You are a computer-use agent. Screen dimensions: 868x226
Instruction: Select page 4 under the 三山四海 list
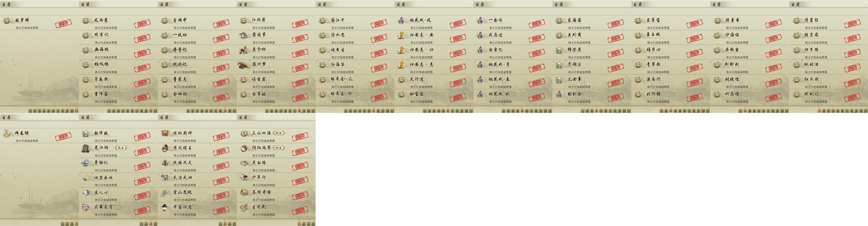pyautogui.click(x=313, y=224)
